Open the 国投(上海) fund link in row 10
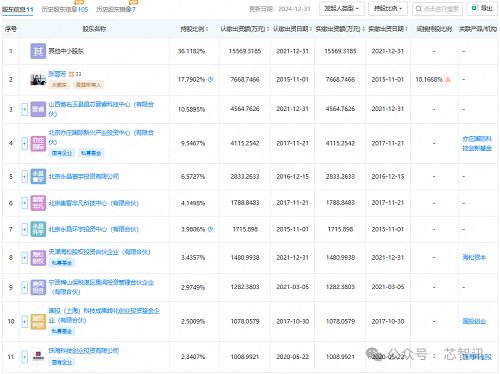500x374 pixels. [104, 315]
